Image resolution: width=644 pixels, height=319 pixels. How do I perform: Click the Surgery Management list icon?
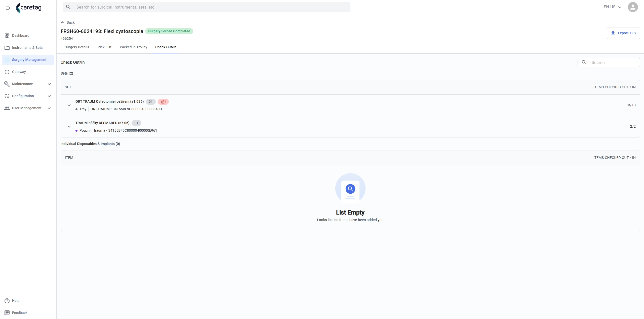7,60
